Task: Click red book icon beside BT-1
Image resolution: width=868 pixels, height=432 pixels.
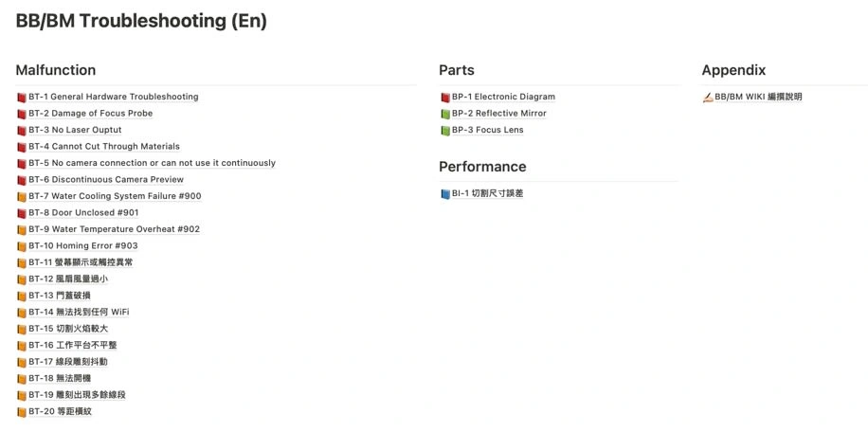Action: (22, 98)
